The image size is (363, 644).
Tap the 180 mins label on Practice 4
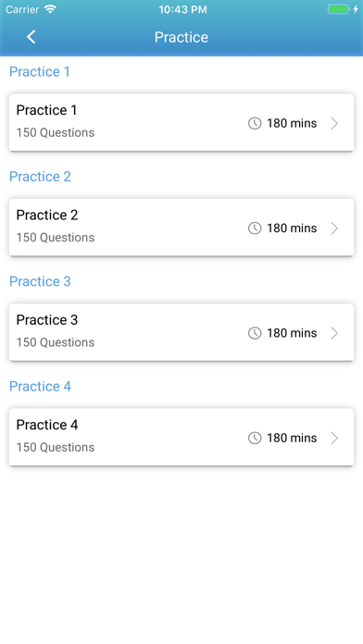point(292,438)
